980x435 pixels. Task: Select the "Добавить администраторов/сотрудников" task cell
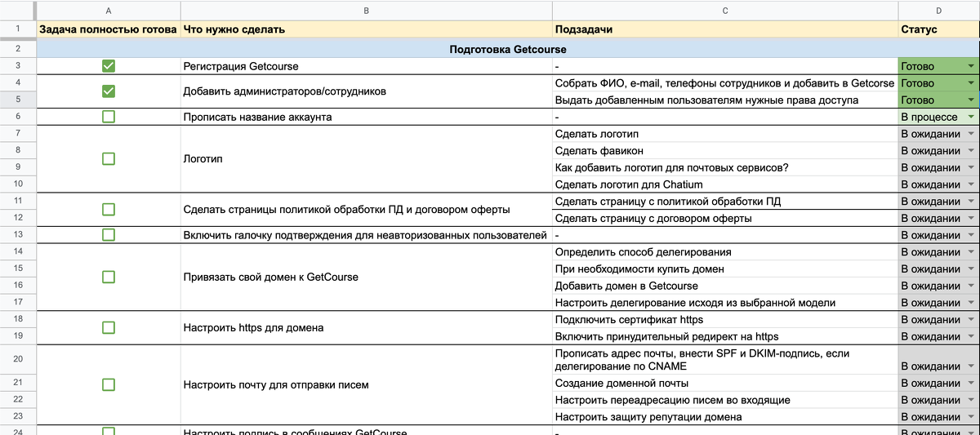coord(366,91)
